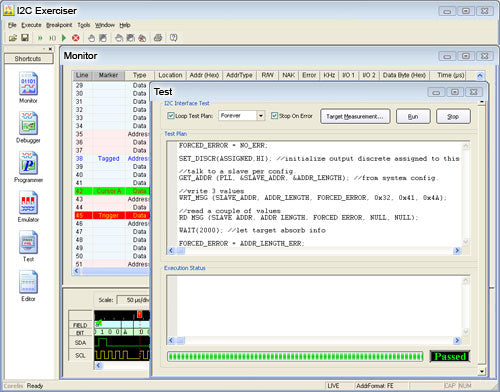500x392 pixels.
Task: Click the AddrFormat: FE status bar entry
Action: [375, 386]
